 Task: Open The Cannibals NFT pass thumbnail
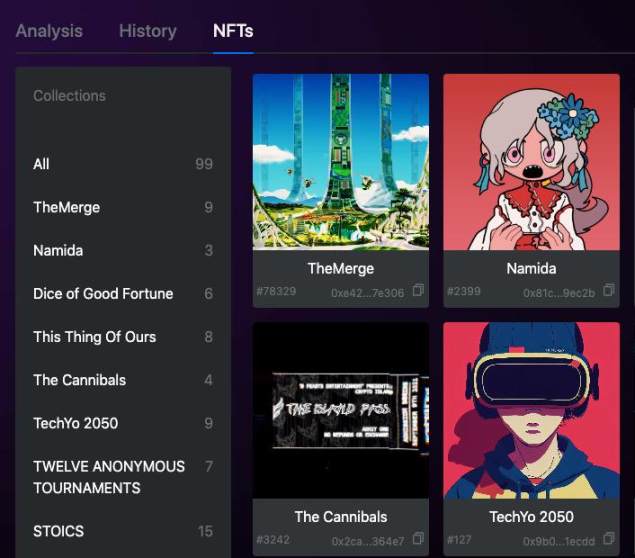click(x=341, y=410)
